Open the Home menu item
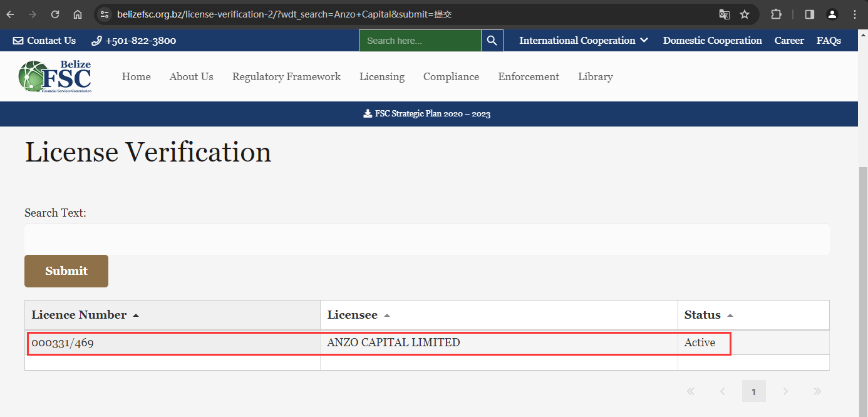The width and height of the screenshot is (868, 417). tap(136, 76)
